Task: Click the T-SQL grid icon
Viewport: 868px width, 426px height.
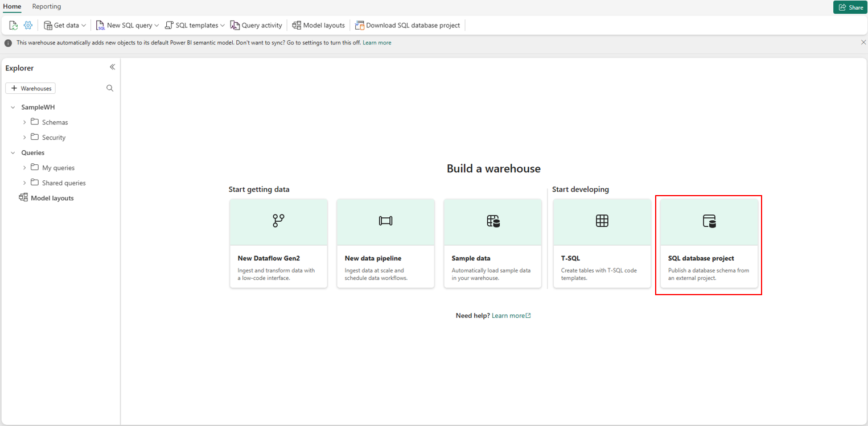Action: pyautogui.click(x=602, y=221)
